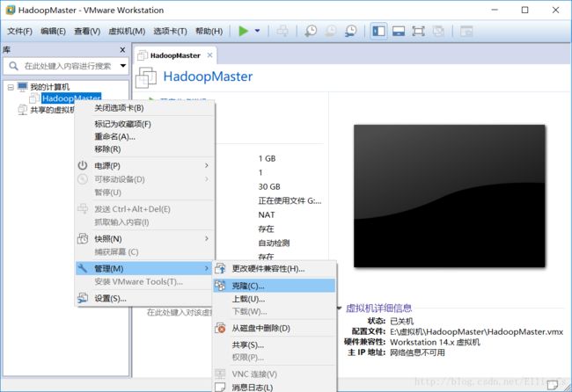Open the 编辑(E) menu
Image resolution: width=572 pixels, height=392 pixels.
point(53,32)
